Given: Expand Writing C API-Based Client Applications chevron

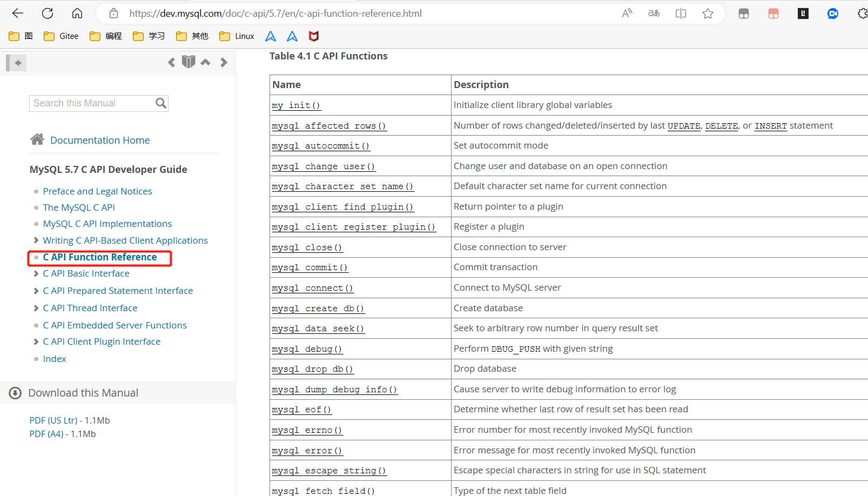Looking at the screenshot, I should [36, 240].
